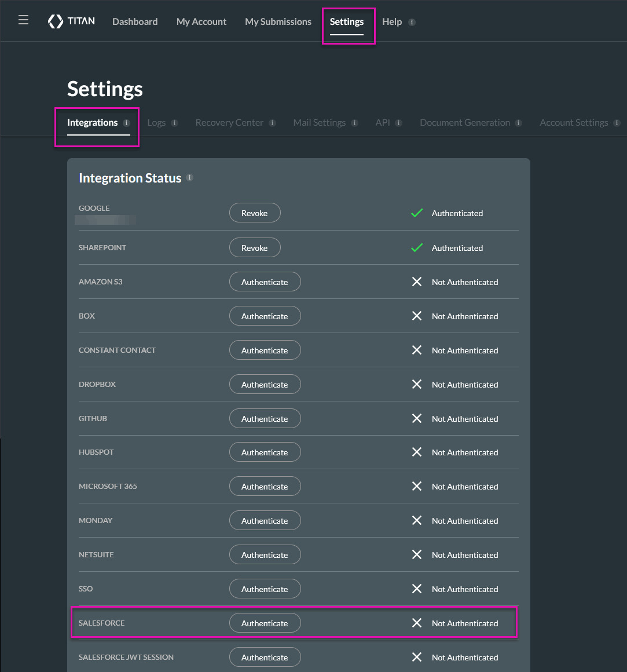Click the X icon in the Dropbox row

coord(417,385)
